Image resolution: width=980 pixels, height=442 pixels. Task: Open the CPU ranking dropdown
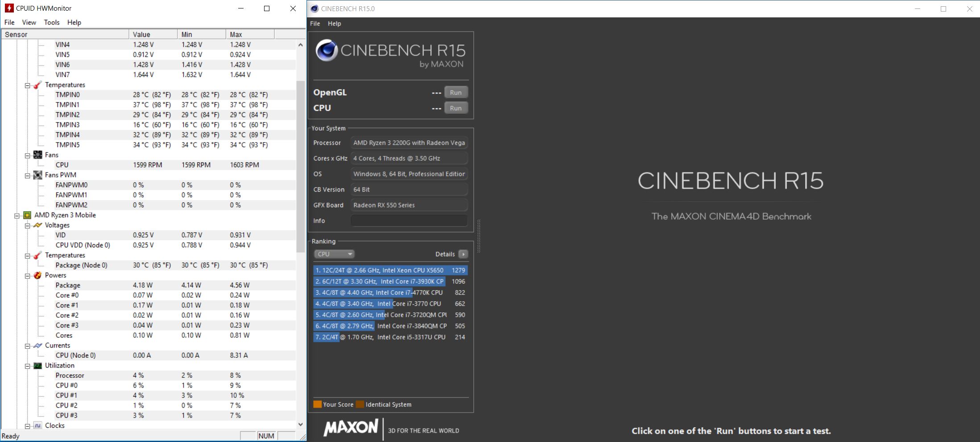tap(334, 254)
